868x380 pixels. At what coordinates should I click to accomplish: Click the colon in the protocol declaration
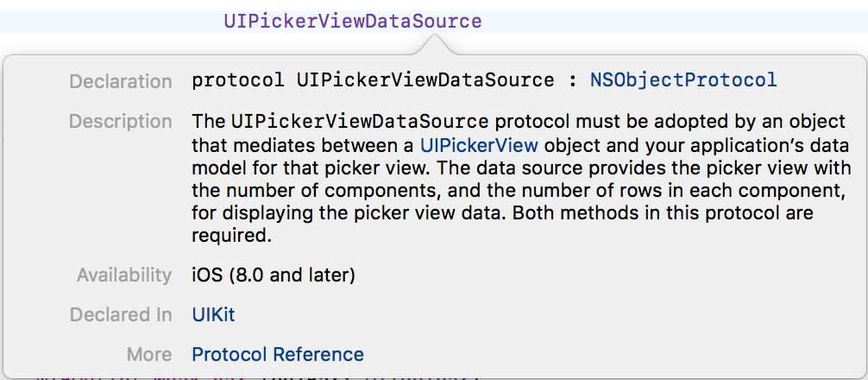[572, 80]
